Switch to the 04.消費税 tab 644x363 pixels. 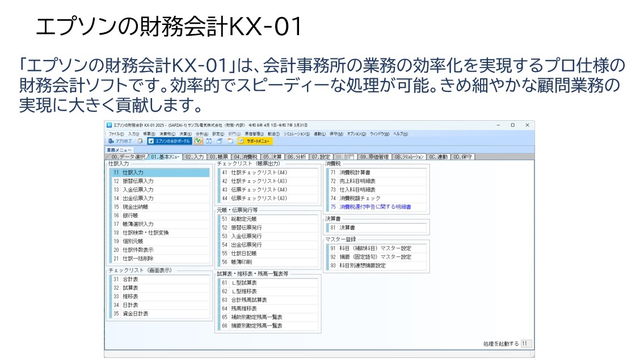[x=246, y=157]
